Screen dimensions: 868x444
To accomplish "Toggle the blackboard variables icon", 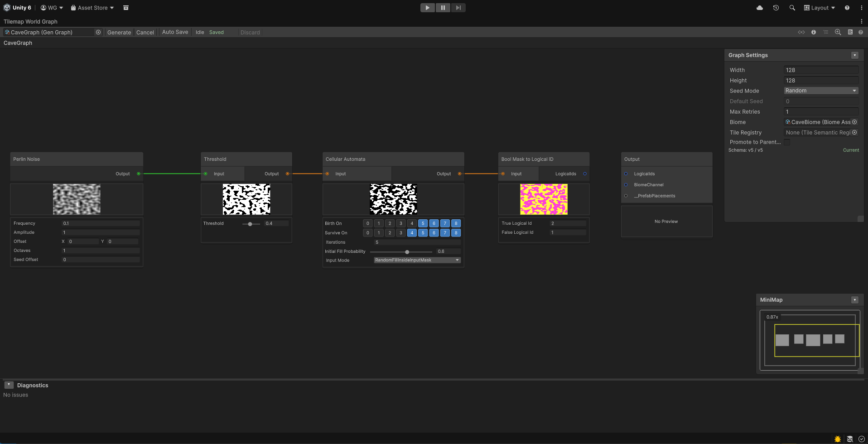I will [x=801, y=32].
